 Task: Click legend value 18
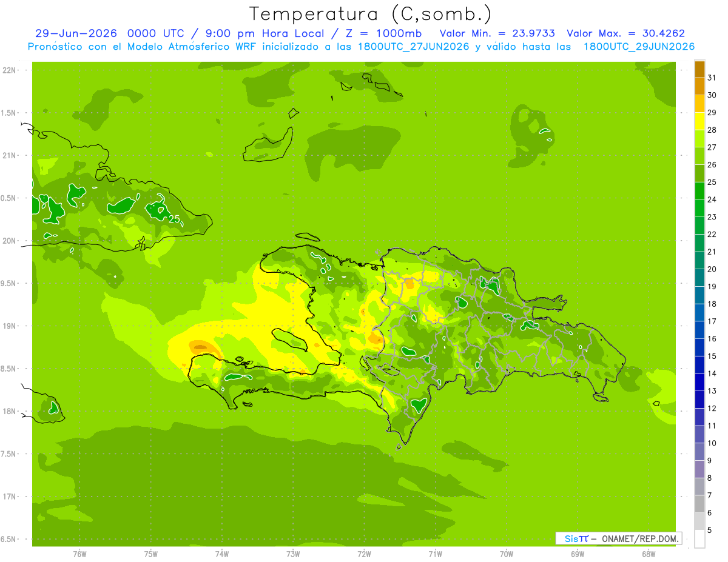point(712,304)
